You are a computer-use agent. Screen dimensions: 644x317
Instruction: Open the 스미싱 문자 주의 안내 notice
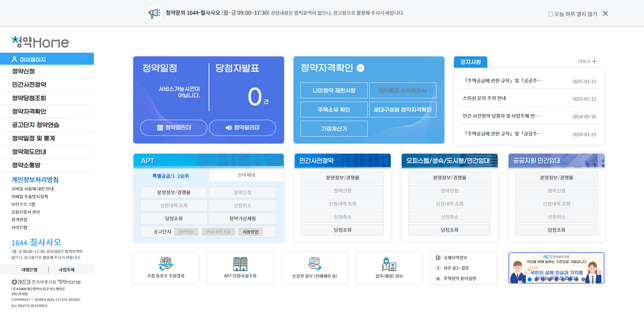485,98
